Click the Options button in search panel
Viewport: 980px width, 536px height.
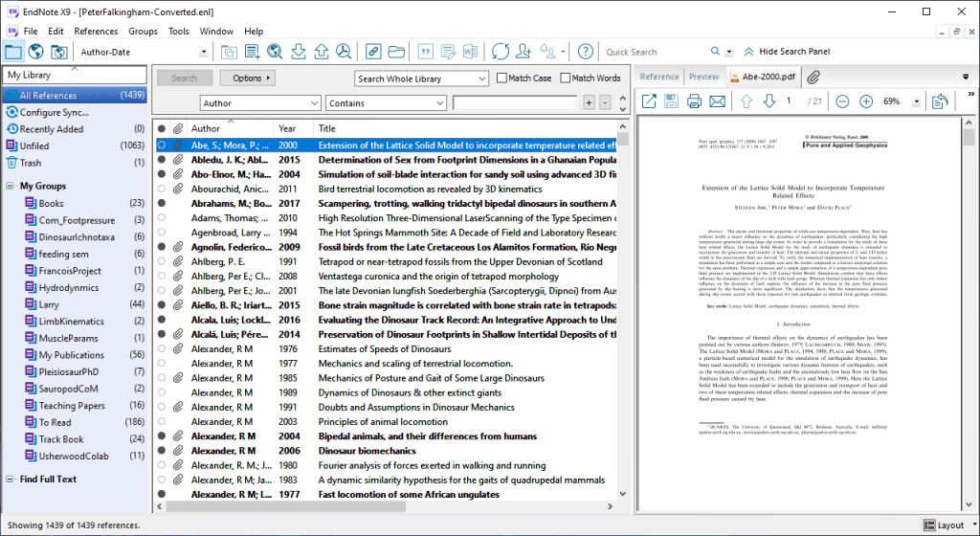[246, 78]
